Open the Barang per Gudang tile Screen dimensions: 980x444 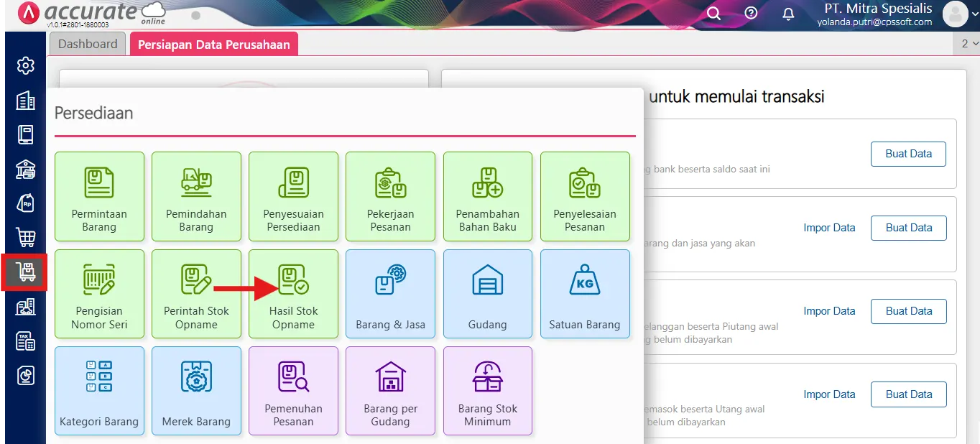pos(390,391)
